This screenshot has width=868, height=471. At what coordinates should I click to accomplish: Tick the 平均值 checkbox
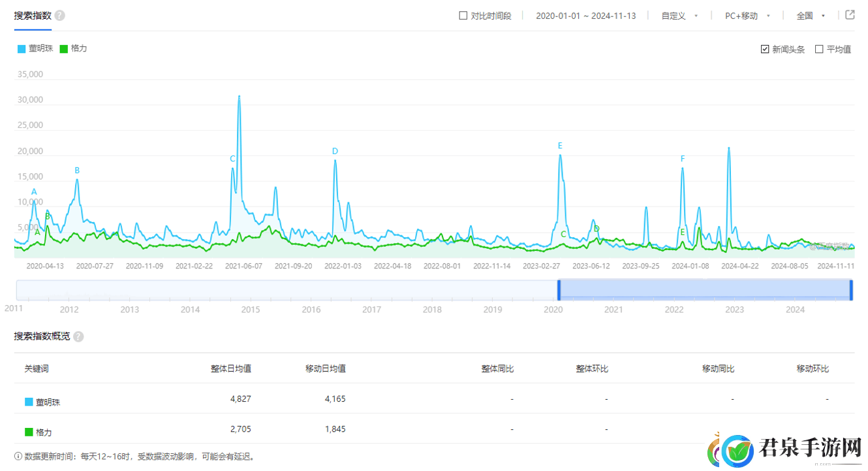tap(819, 49)
